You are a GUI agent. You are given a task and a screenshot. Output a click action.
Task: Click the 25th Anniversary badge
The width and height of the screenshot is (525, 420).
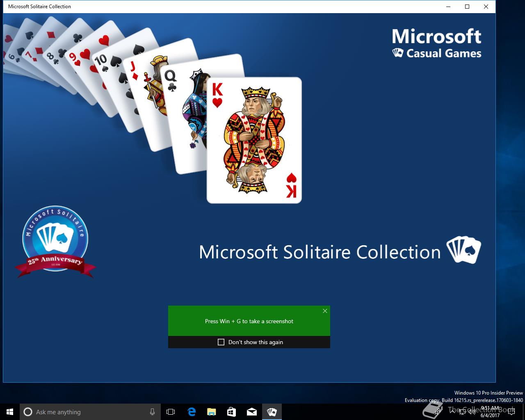click(x=55, y=242)
